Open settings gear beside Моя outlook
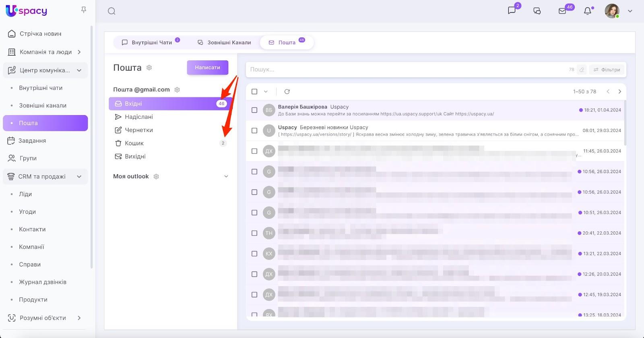Screen dimensions: 644x338 [x=157, y=177]
